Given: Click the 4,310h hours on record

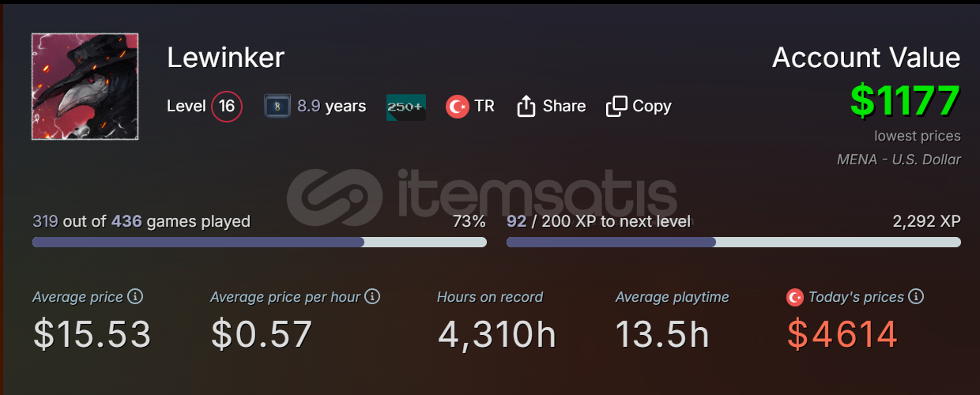Looking at the screenshot, I should coord(497,334).
